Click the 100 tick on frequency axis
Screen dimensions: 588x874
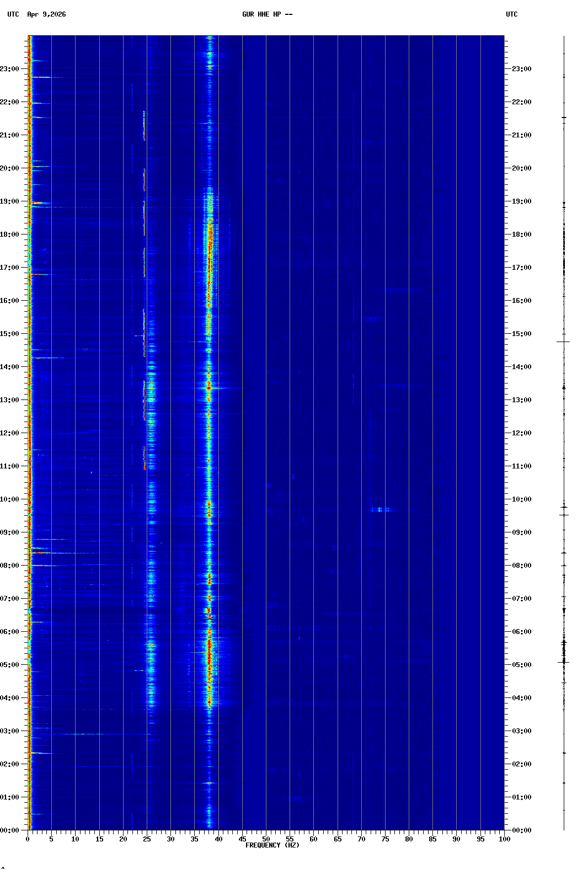pyautogui.click(x=504, y=839)
